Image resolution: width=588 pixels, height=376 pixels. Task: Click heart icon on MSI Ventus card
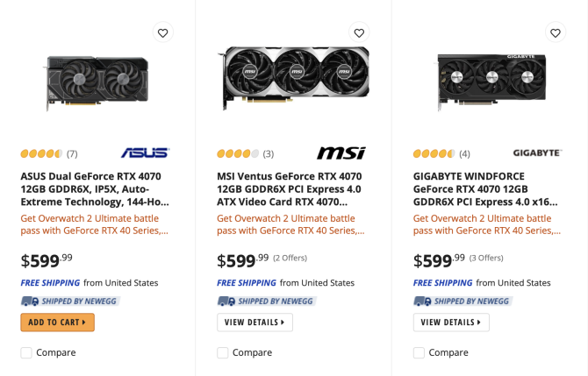tap(359, 32)
